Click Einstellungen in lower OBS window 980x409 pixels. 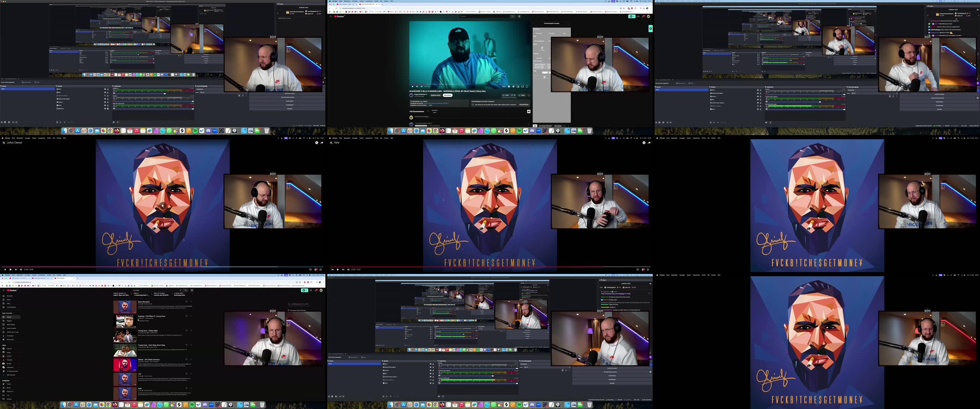coord(612,379)
